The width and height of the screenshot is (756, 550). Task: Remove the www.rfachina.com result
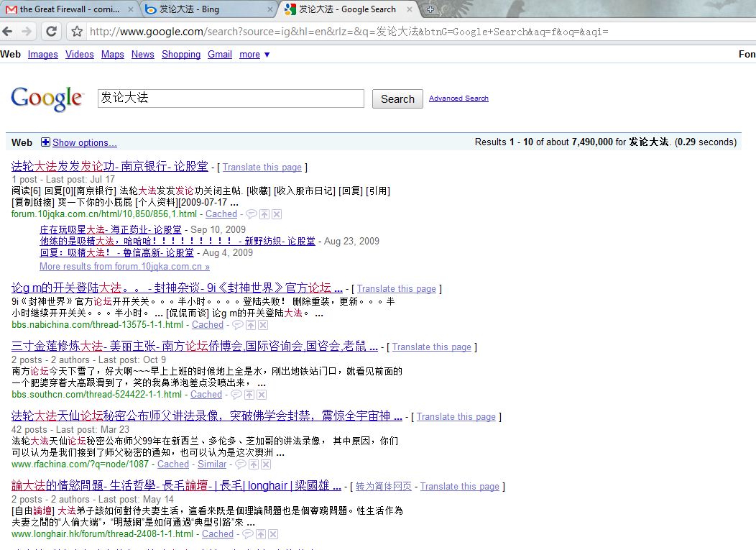[266, 464]
